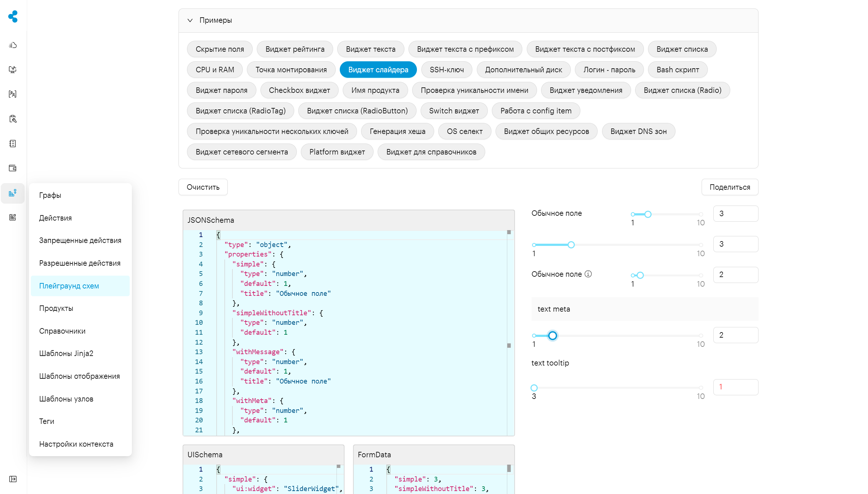The image size is (868, 494).
Task: Select Виджет текста с постфиксом example
Action: click(585, 49)
